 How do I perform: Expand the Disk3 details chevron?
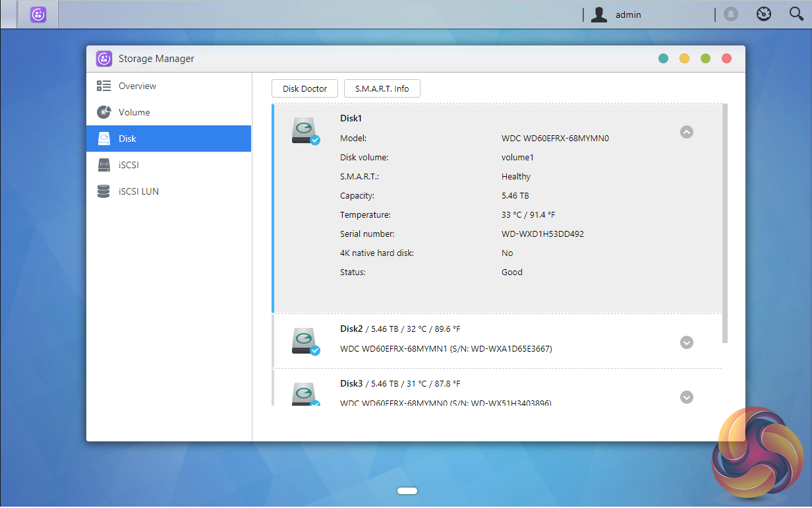(x=686, y=397)
